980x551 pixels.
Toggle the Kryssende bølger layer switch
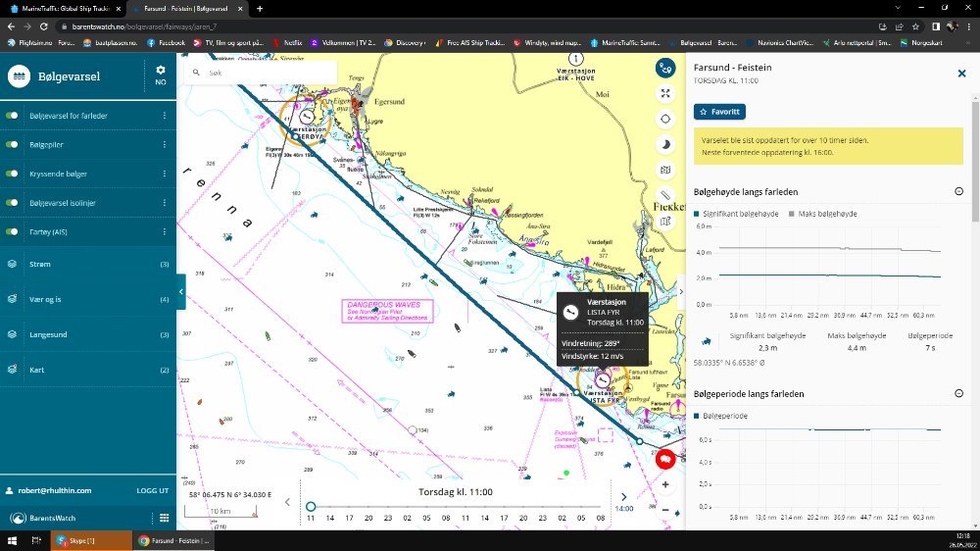click(x=12, y=174)
